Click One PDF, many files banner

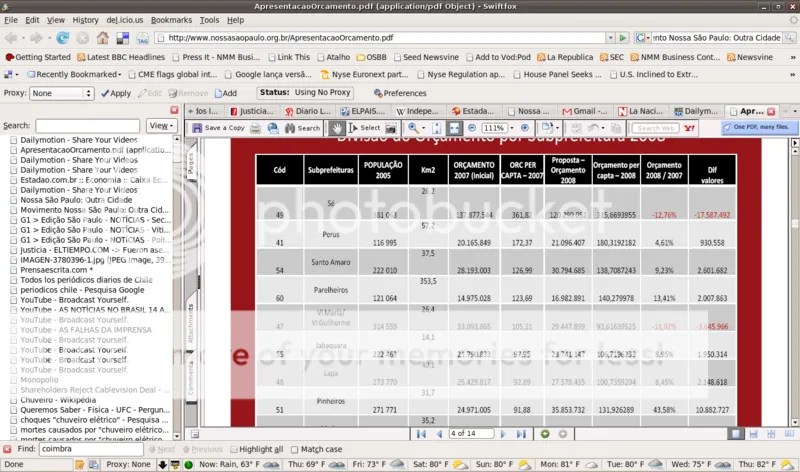[x=759, y=127]
